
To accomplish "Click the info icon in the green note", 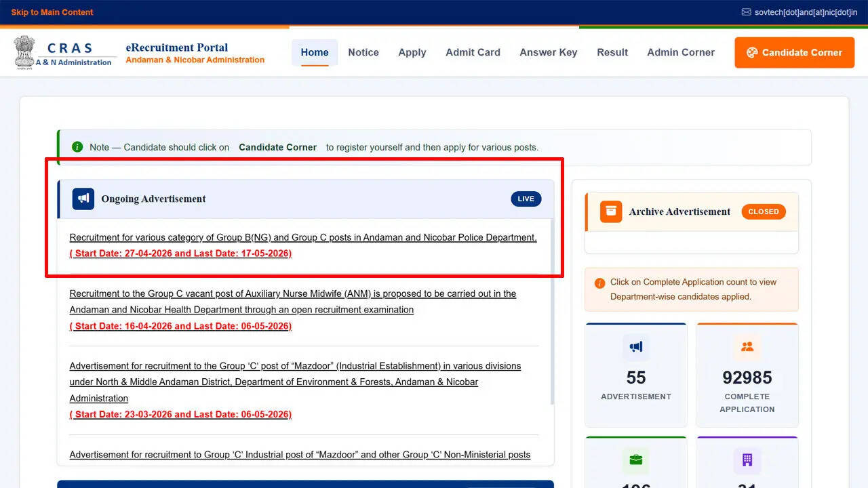I will pos(77,147).
